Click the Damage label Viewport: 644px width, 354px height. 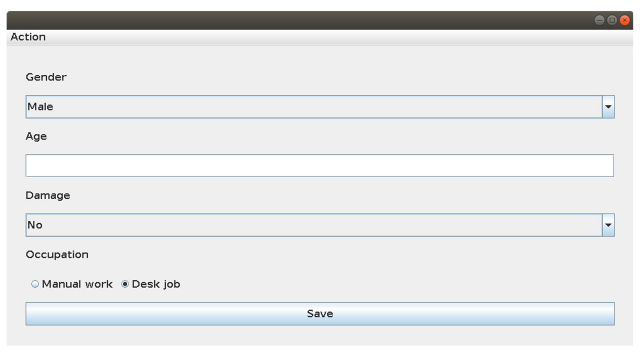(x=48, y=195)
